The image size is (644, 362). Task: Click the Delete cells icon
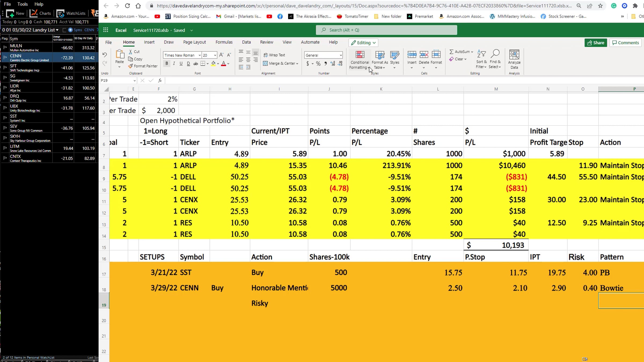tap(424, 55)
